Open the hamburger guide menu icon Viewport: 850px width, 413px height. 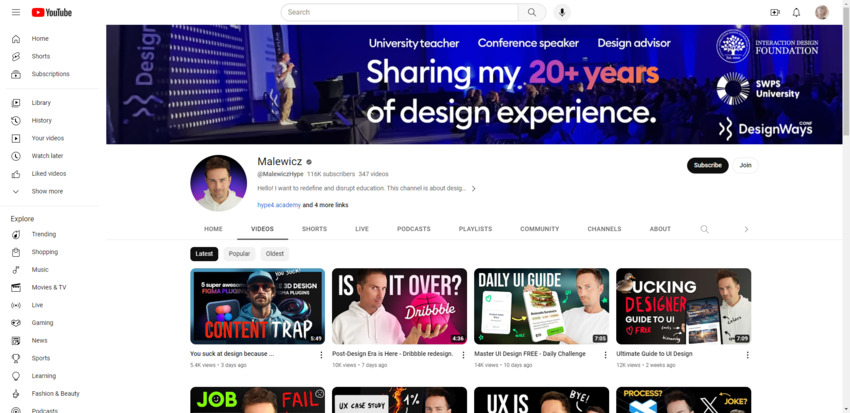coord(16,12)
